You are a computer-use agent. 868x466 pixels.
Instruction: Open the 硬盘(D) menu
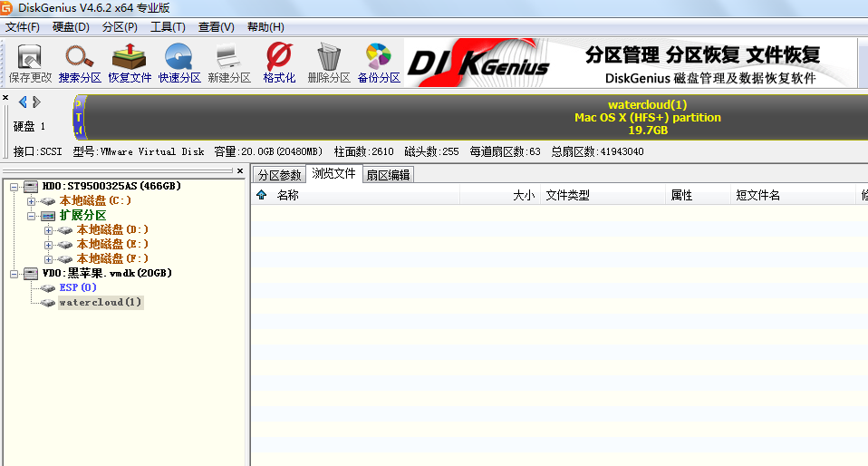click(x=71, y=27)
